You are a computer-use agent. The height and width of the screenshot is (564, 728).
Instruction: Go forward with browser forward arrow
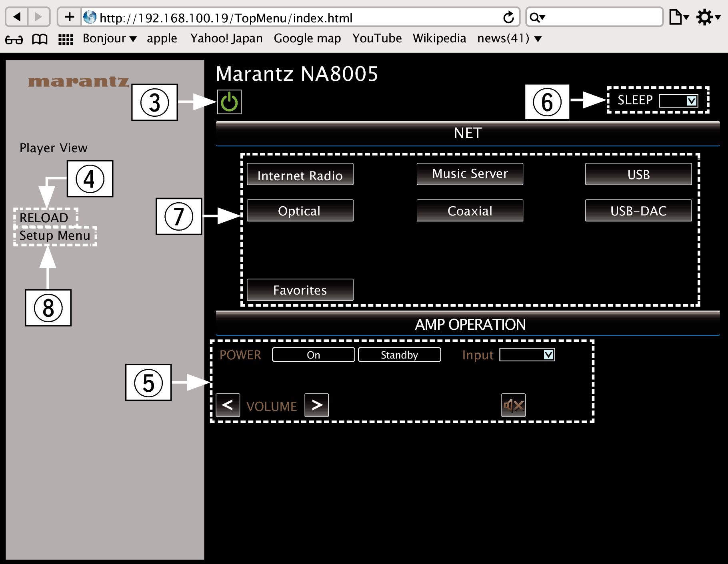pos(39,17)
